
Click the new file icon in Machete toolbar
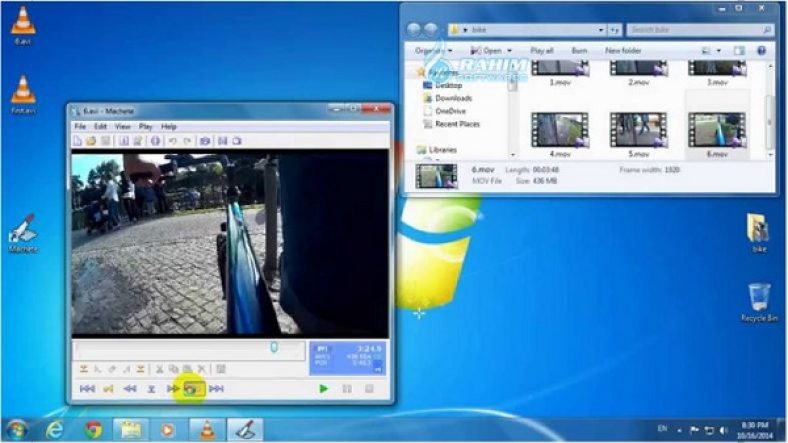point(77,141)
